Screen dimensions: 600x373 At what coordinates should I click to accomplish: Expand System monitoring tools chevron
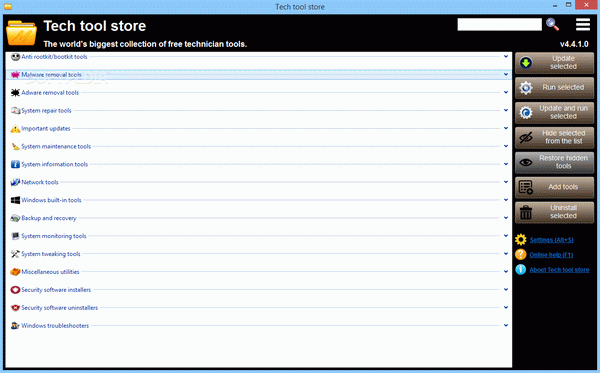pyautogui.click(x=506, y=236)
